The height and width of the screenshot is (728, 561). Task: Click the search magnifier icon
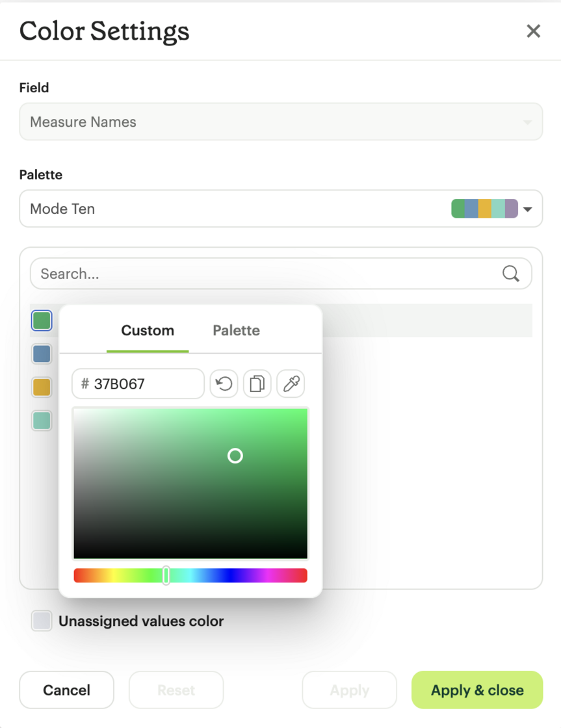(x=511, y=274)
